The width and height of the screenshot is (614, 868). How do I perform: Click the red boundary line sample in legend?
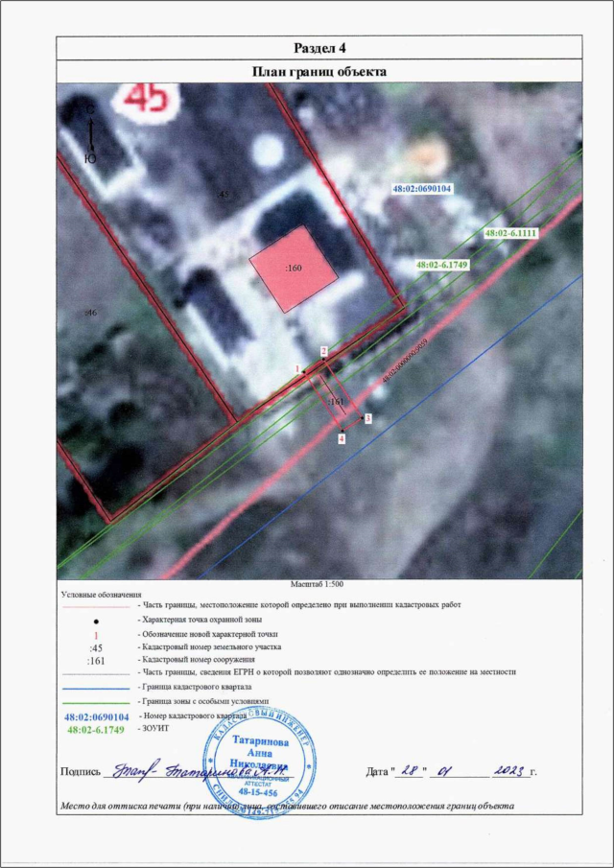[95, 607]
